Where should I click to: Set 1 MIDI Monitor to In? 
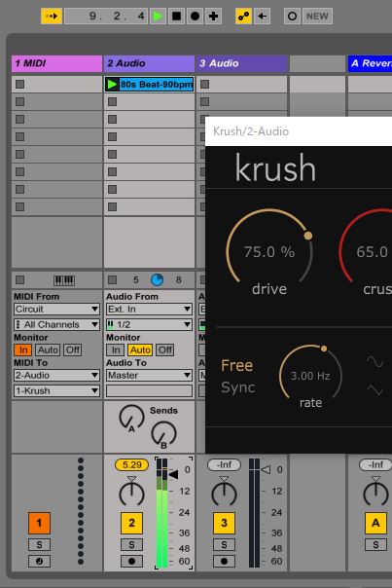(23, 349)
